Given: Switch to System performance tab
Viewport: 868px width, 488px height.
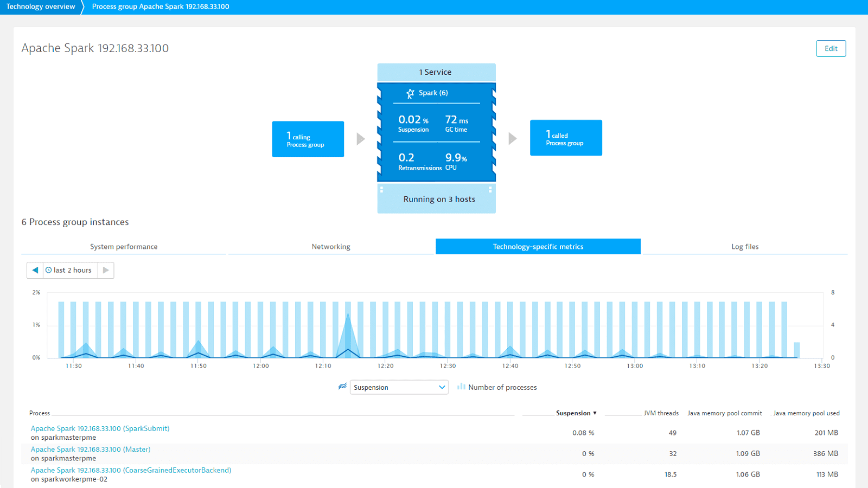Looking at the screenshot, I should click(x=124, y=247).
